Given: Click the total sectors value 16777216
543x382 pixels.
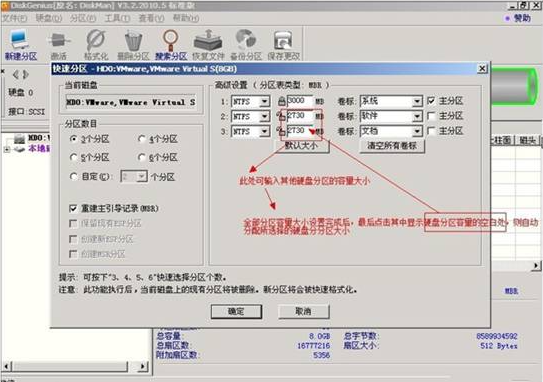Looking at the screenshot, I should [x=313, y=345].
